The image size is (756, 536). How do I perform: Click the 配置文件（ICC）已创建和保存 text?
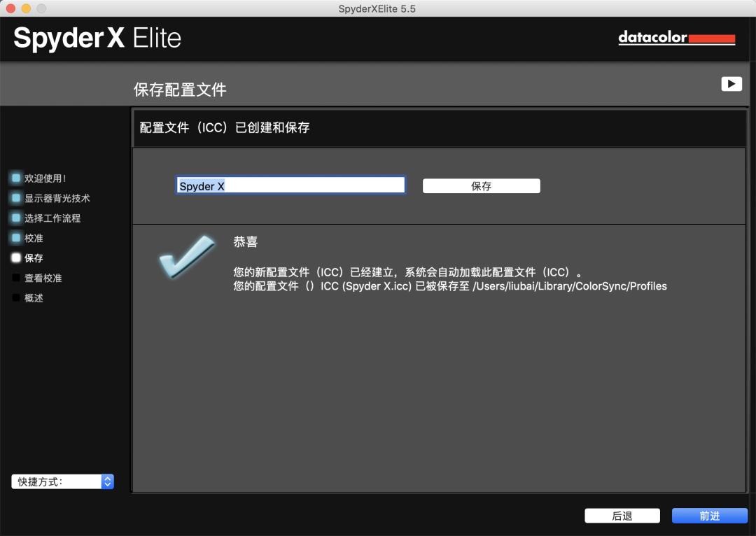pos(225,128)
